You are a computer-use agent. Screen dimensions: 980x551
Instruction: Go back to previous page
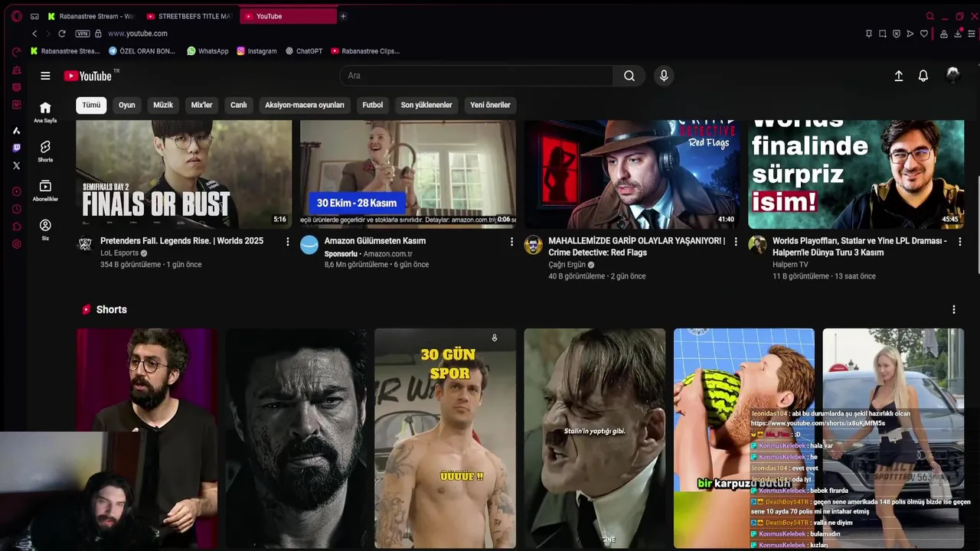pos(34,34)
